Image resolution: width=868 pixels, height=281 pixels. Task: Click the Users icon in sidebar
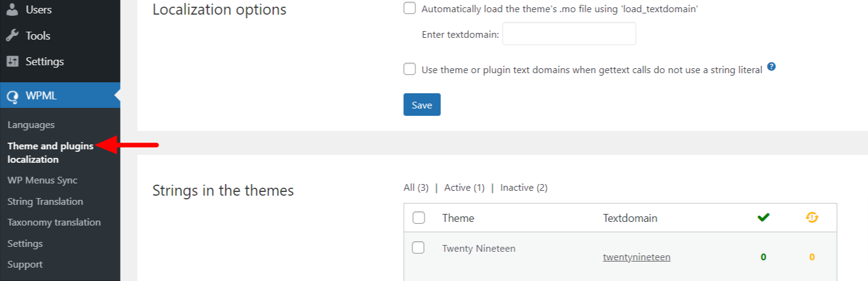(13, 10)
